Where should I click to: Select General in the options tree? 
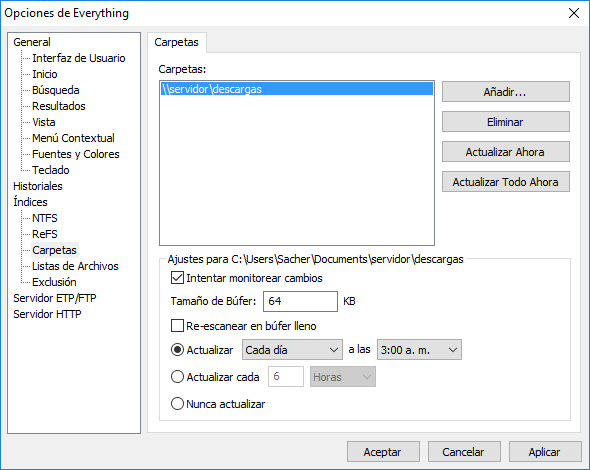tap(32, 42)
